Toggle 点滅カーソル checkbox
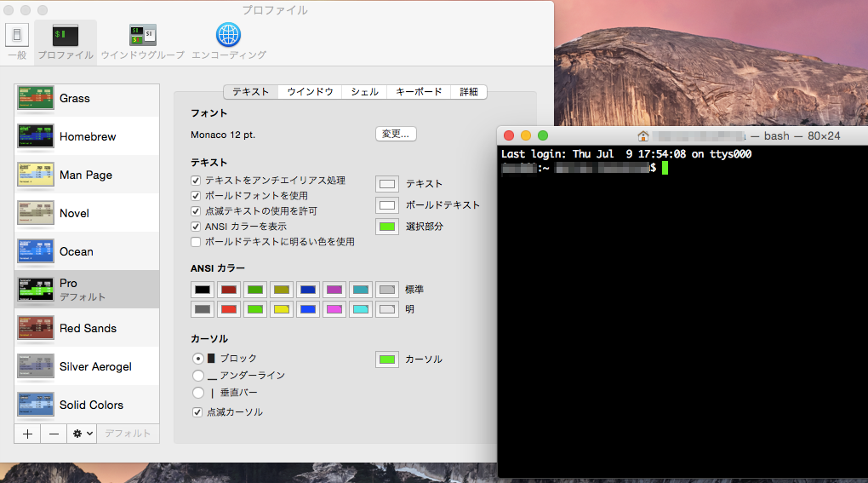This screenshot has height=483, width=868. (x=197, y=412)
